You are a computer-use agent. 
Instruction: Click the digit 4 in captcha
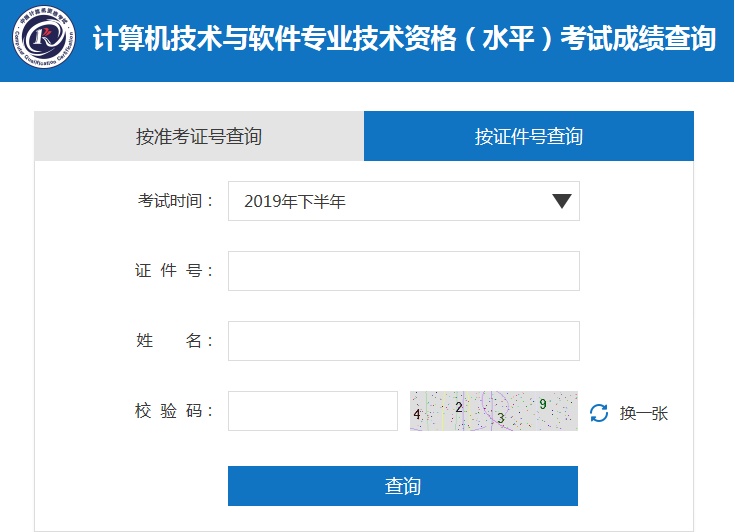[417, 414]
